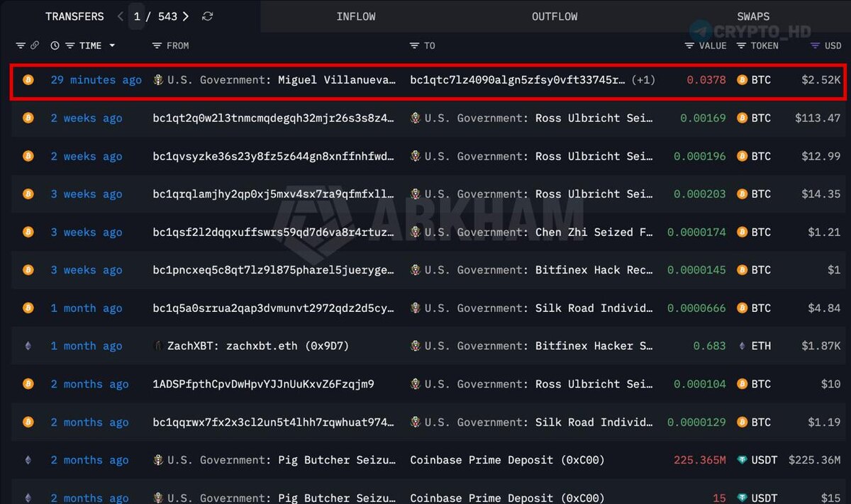Click value 0.00169 BTC
Image resolution: width=851 pixels, height=504 pixels.
(x=703, y=118)
